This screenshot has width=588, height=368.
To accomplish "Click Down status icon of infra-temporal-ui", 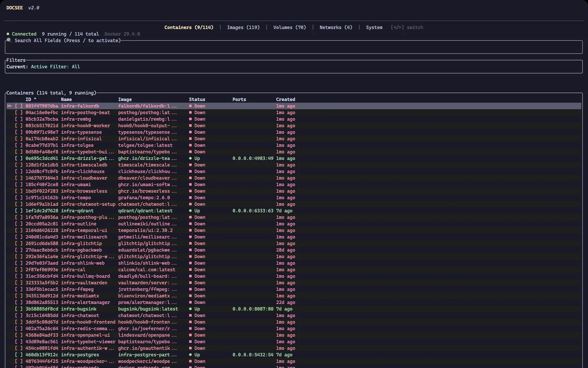I will (x=190, y=230).
